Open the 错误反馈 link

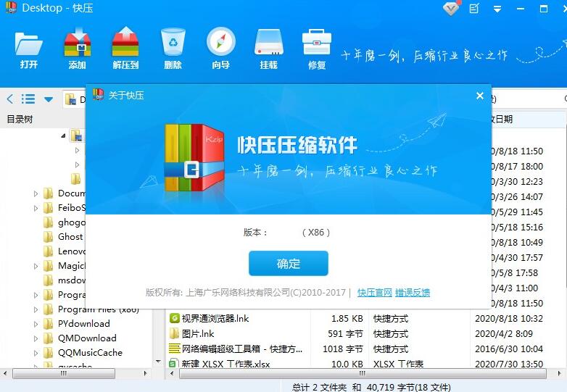(x=413, y=292)
